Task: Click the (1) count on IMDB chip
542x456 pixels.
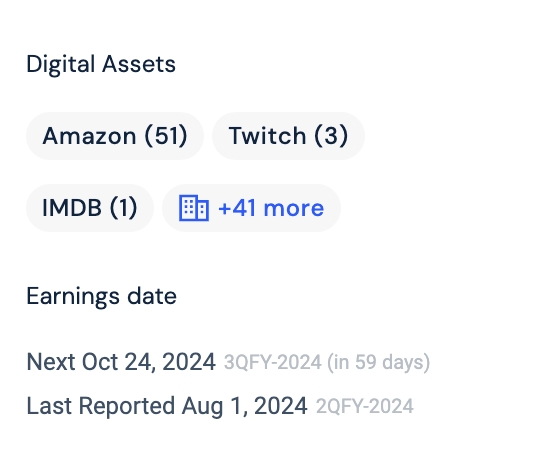Action: 123,208
